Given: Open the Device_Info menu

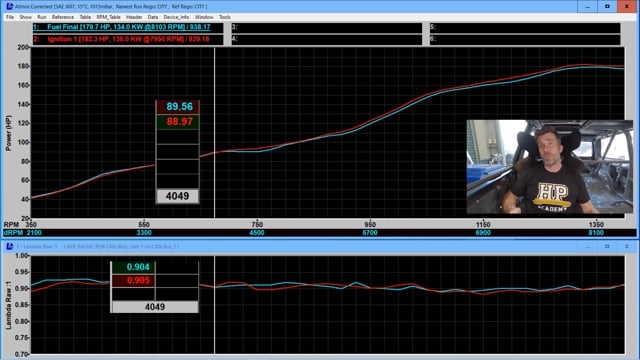Looking at the screenshot, I should [176, 17].
